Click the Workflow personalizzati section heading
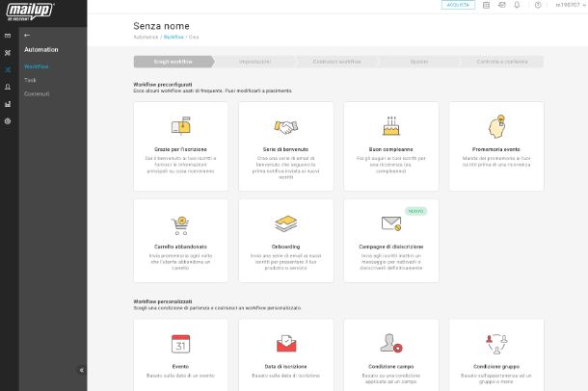Image resolution: width=588 pixels, height=391 pixels. pos(163,301)
